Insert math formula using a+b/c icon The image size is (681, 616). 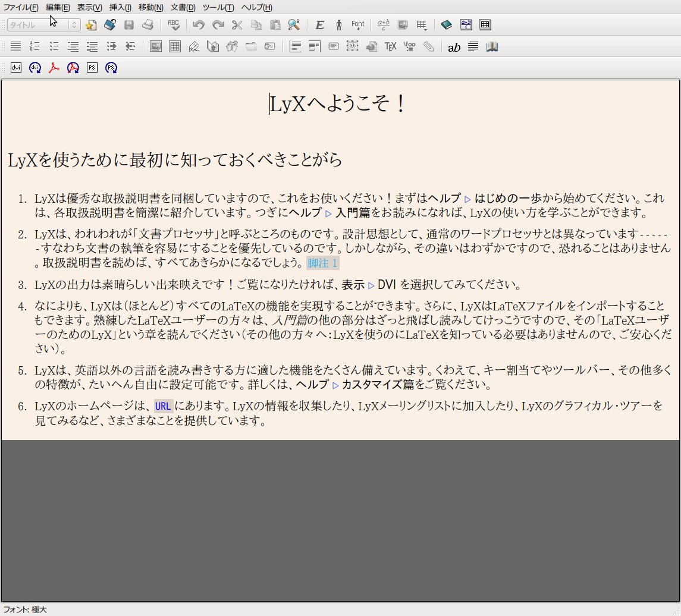coord(384,25)
